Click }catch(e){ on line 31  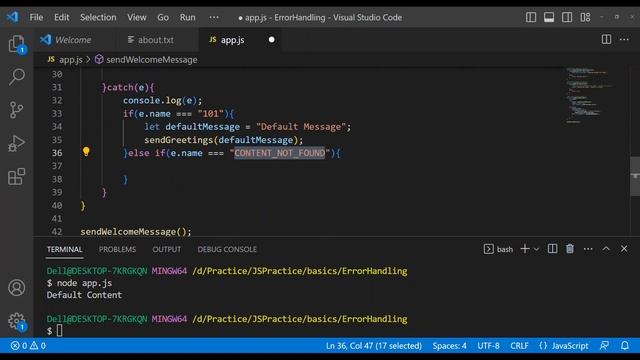[x=128, y=87]
